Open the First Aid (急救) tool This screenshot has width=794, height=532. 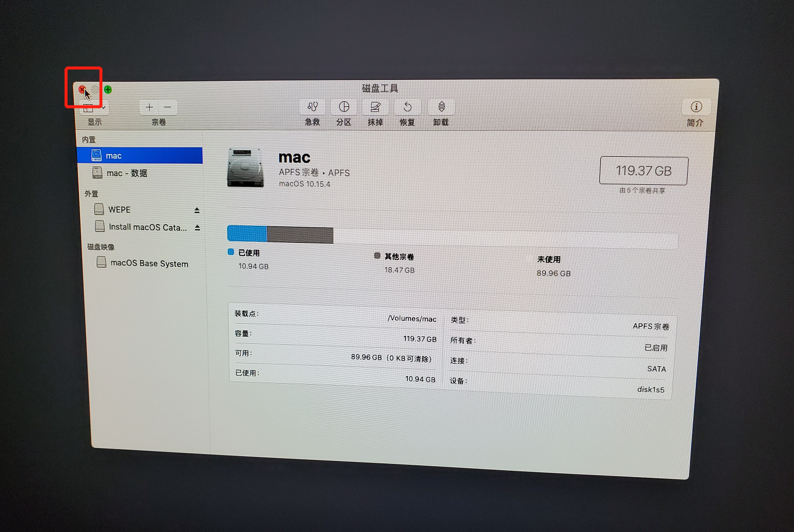(312, 107)
